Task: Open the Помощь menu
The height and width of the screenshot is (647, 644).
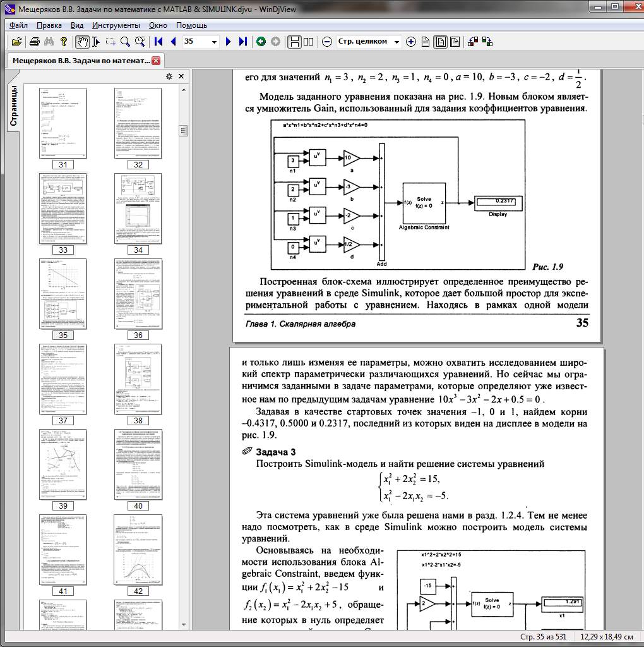Action: point(191,25)
